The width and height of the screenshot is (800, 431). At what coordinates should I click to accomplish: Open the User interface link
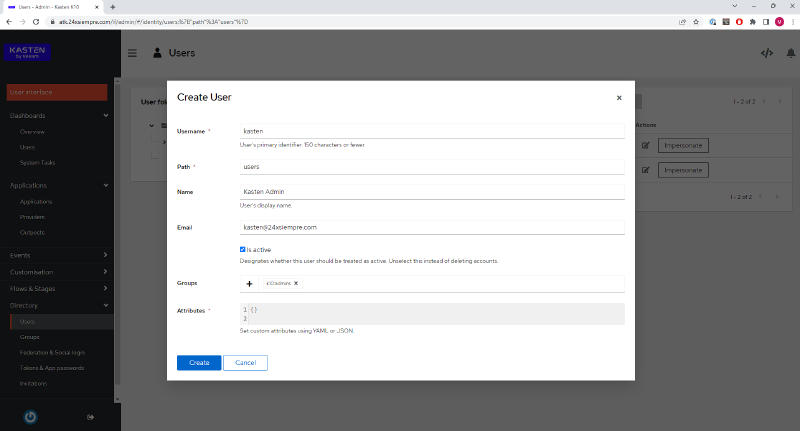(57, 92)
